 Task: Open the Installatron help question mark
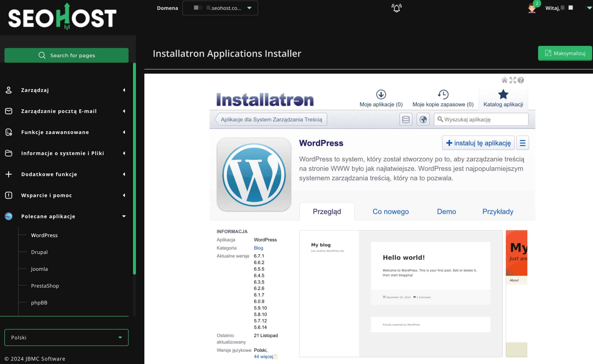[x=521, y=80]
